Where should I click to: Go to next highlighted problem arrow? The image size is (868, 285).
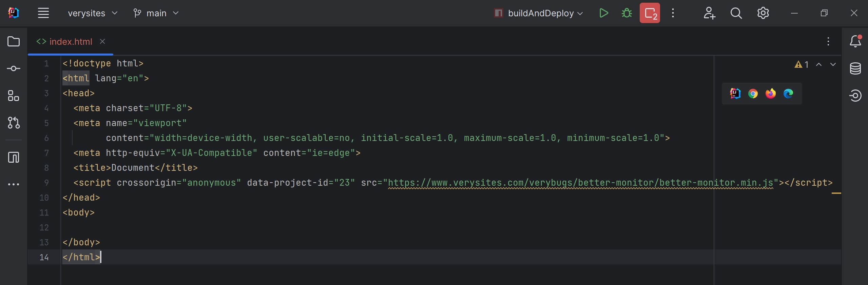[x=833, y=64]
